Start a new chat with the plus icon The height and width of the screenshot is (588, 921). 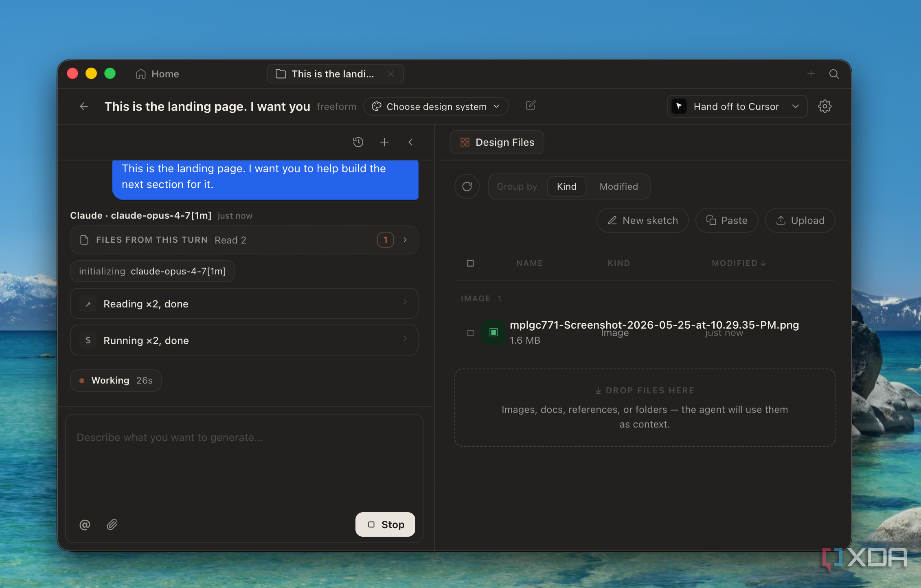384,142
